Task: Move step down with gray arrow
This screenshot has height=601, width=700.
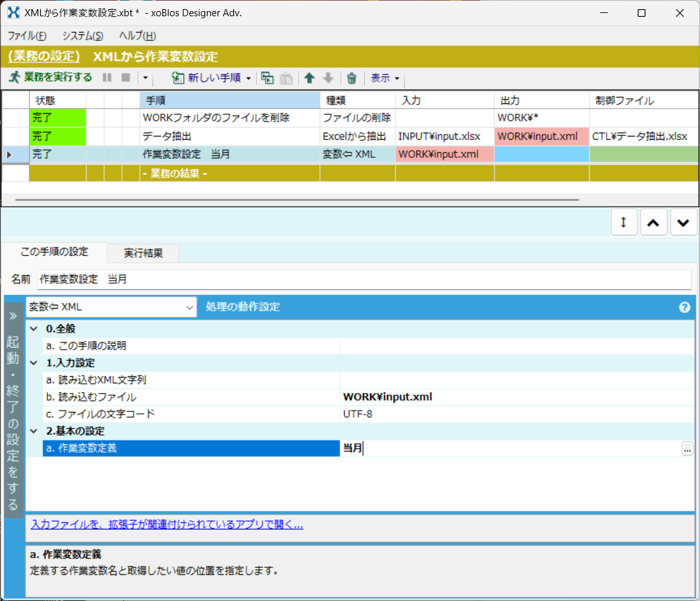Action: (328, 78)
